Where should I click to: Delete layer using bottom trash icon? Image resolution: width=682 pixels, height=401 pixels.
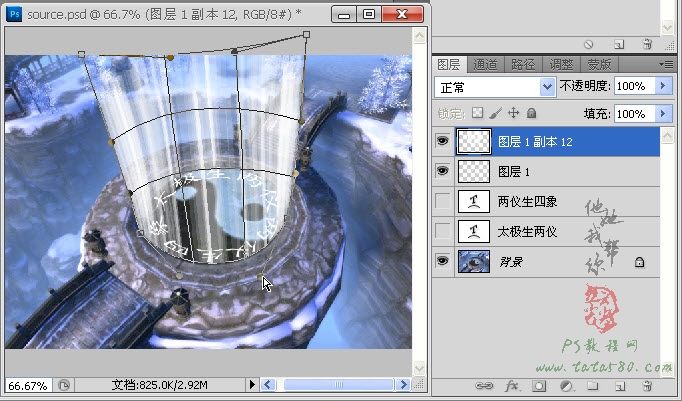coord(647,386)
